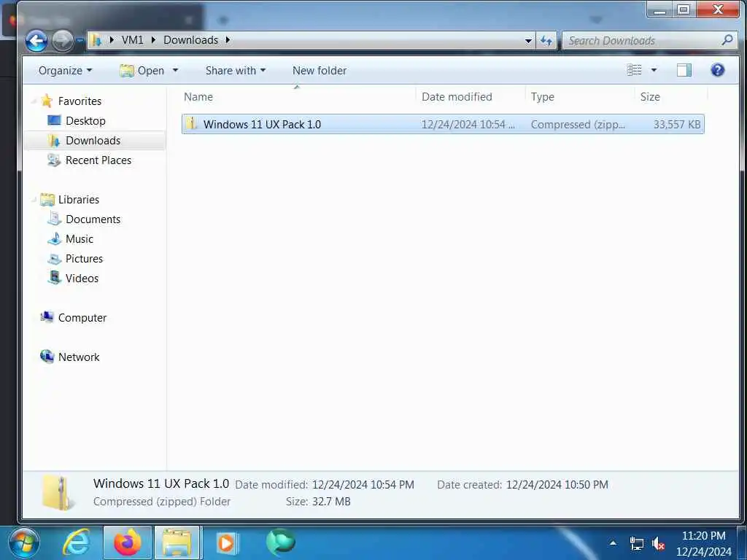Click the muted volume tray icon
The height and width of the screenshot is (560, 747).
coord(659,543)
